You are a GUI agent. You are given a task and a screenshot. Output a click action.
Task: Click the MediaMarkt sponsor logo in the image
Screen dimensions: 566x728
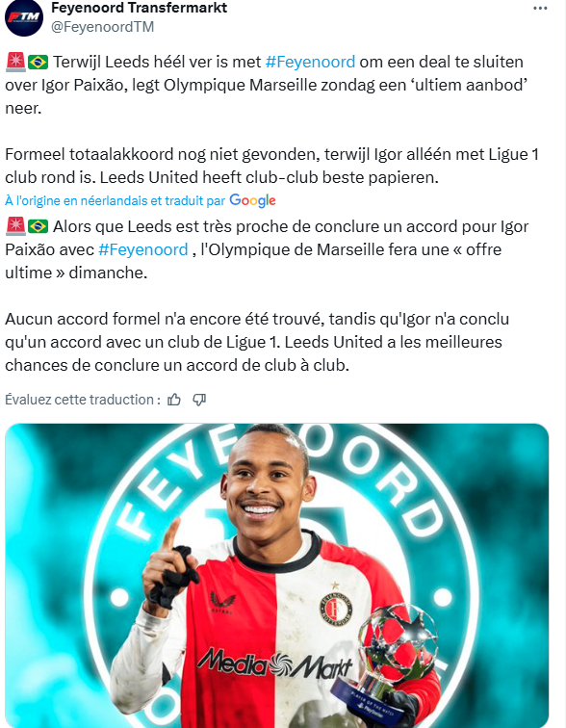(x=274, y=663)
